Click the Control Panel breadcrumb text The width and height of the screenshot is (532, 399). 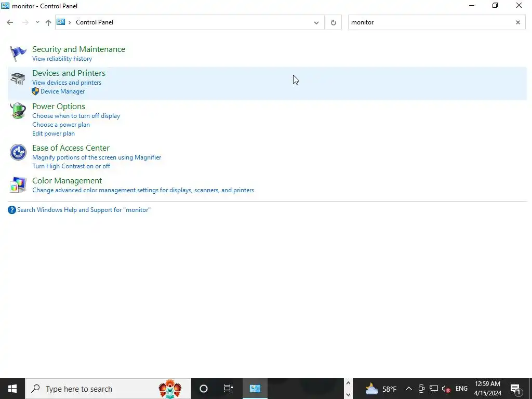point(95,22)
